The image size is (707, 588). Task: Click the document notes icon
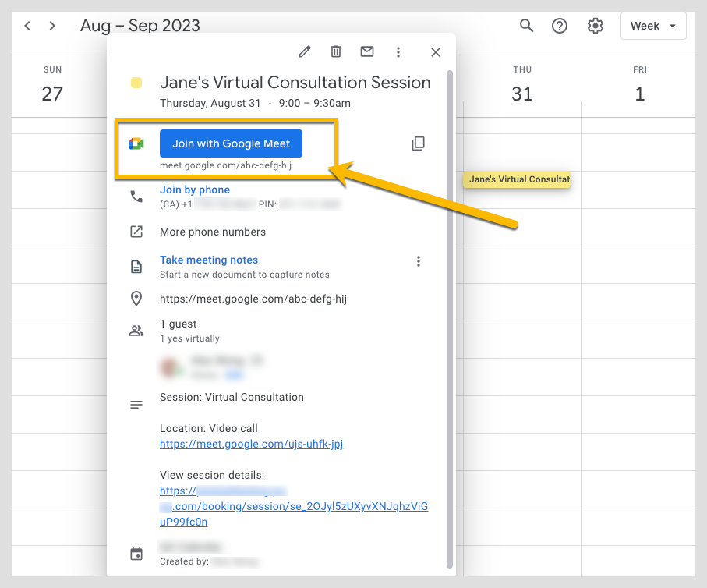point(136,267)
